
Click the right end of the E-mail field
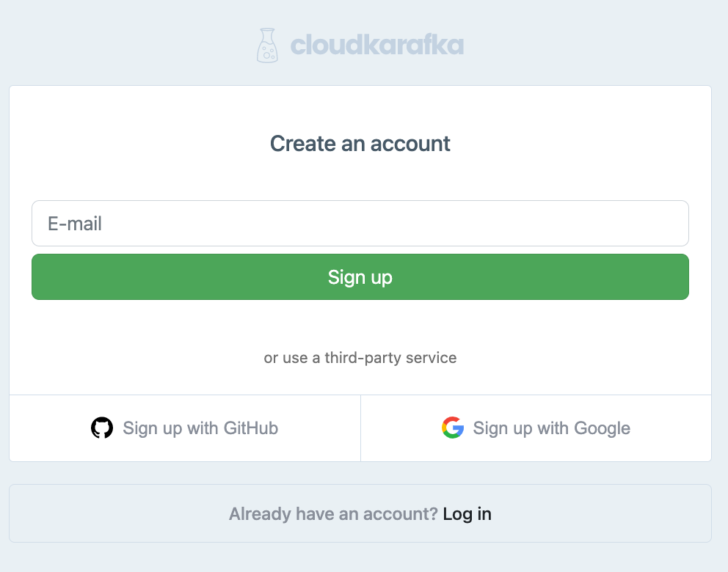(x=669, y=223)
